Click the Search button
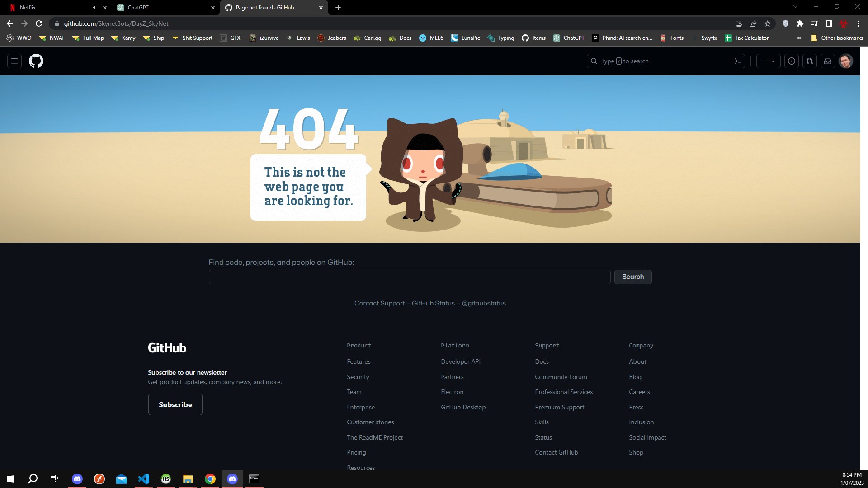Viewport: 868px width, 488px height. pyautogui.click(x=633, y=277)
